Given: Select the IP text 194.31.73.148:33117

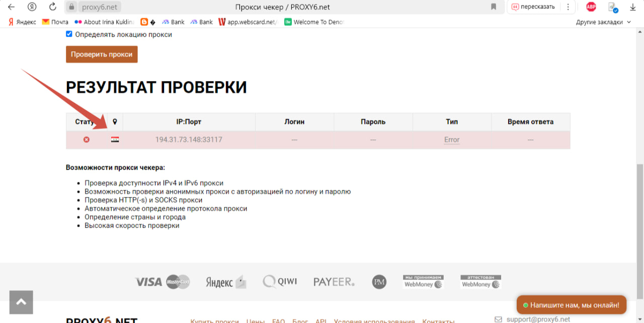Looking at the screenshot, I should (189, 140).
